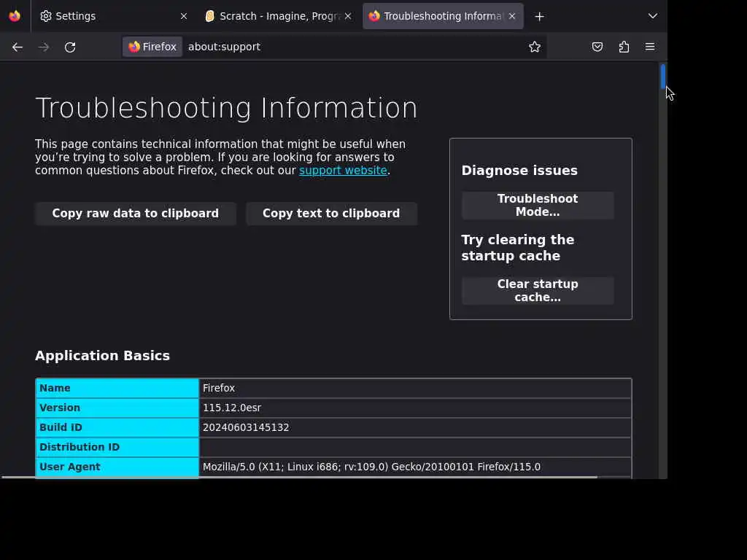Screen dimensions: 747x560
Task: Select the Version value 115.12.0esr
Action: pyautogui.click(x=231, y=408)
